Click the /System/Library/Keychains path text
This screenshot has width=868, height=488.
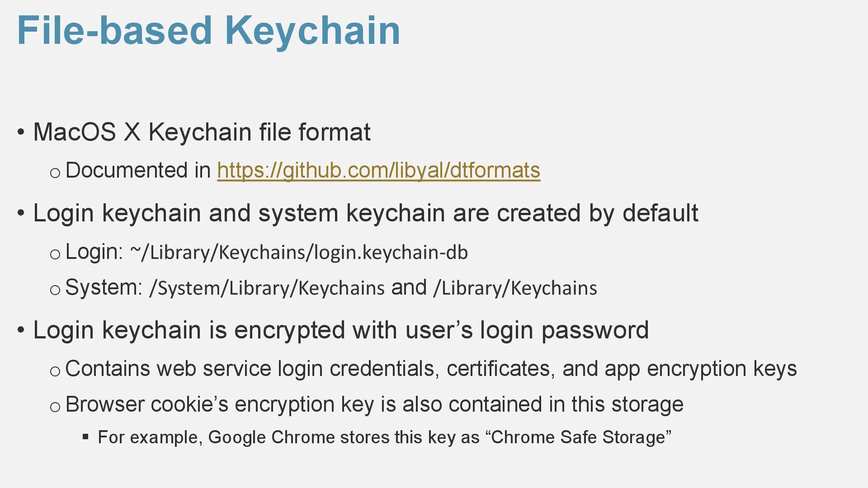[x=267, y=288]
